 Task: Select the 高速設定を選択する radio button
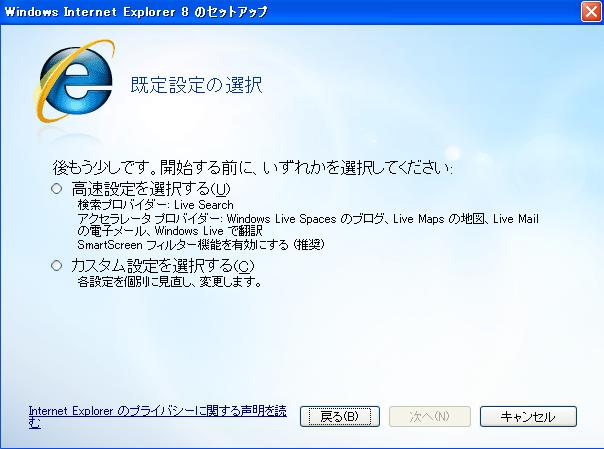[57, 189]
